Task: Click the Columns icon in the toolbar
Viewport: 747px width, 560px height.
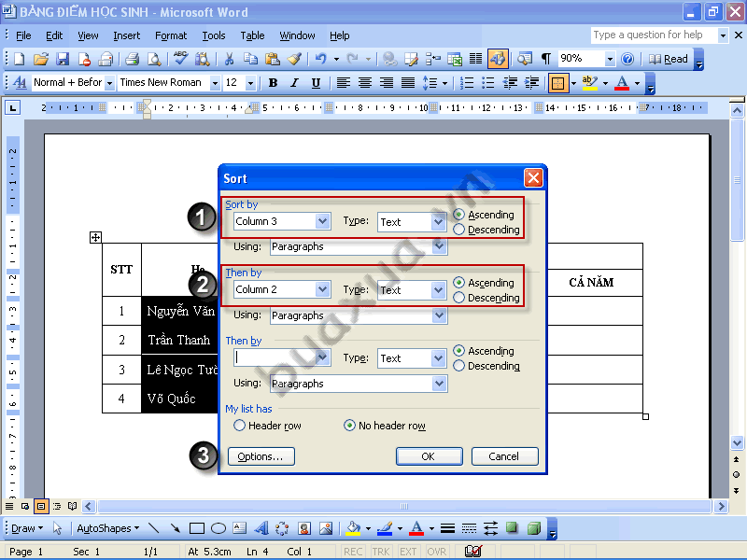Action: 475,59
